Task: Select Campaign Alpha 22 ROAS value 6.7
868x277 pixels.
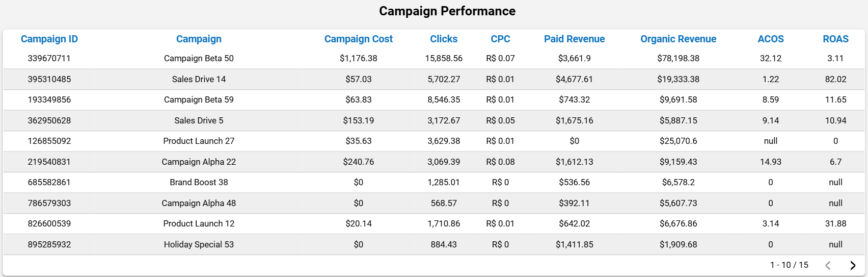Action: point(835,162)
